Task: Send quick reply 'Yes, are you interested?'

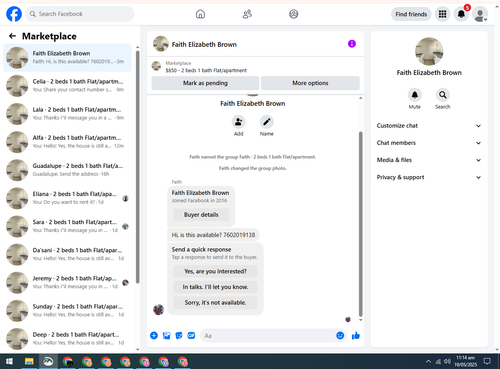Action: [x=215, y=271]
